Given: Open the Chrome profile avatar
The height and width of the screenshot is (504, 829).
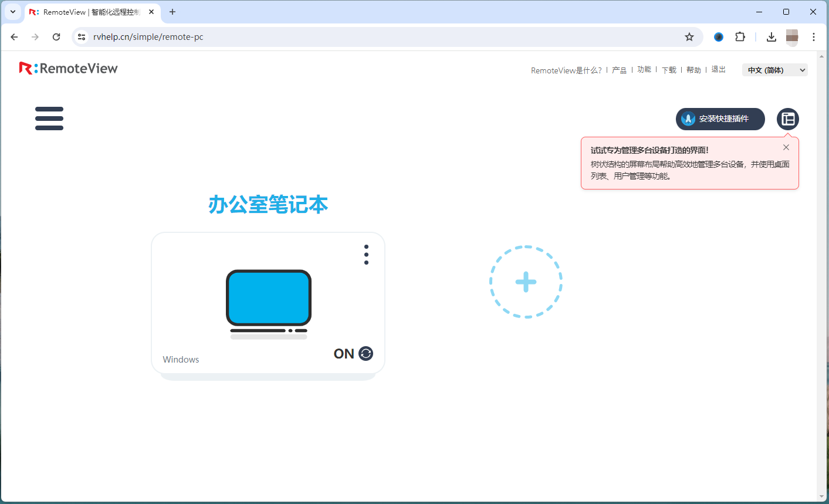Looking at the screenshot, I should point(792,37).
